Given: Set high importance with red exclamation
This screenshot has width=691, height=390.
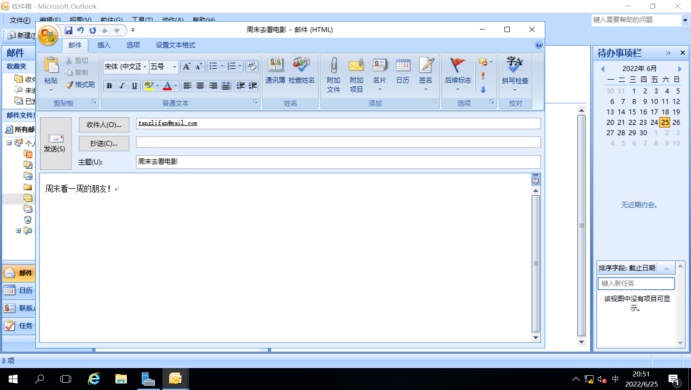Looking at the screenshot, I should [483, 76].
